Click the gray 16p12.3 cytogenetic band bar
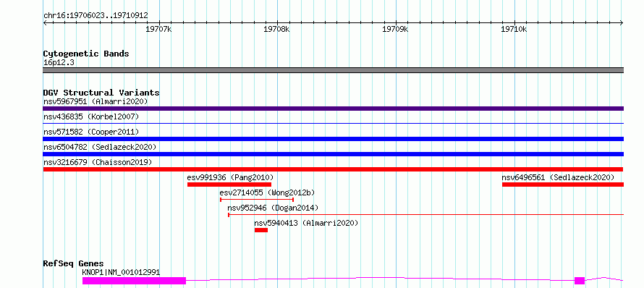The height and width of the screenshot is (288, 644). [333, 70]
